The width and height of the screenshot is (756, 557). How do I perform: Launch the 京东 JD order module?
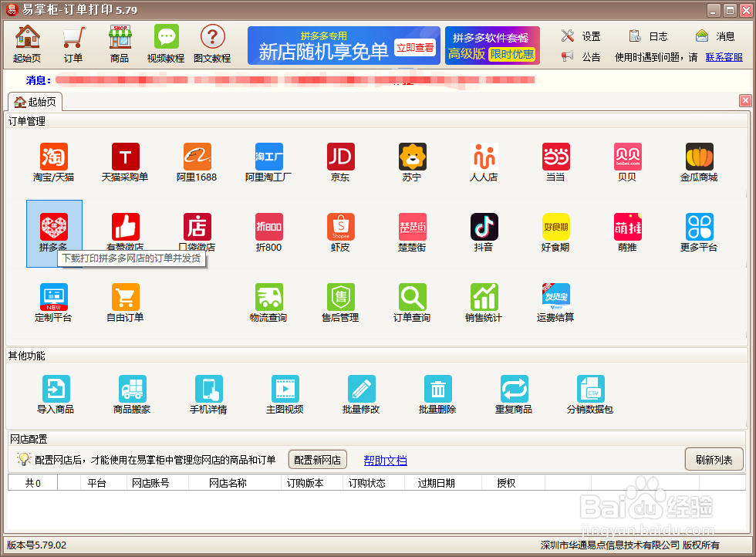(340, 163)
